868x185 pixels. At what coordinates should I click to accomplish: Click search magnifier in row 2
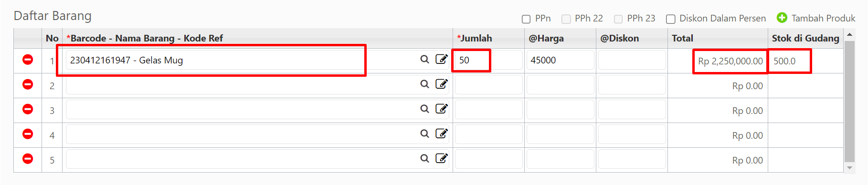pos(424,84)
